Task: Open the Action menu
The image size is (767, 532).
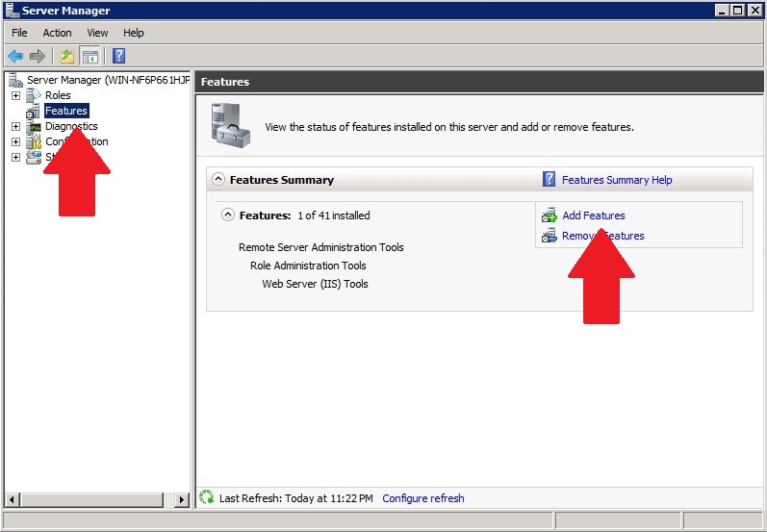Action: tap(57, 33)
